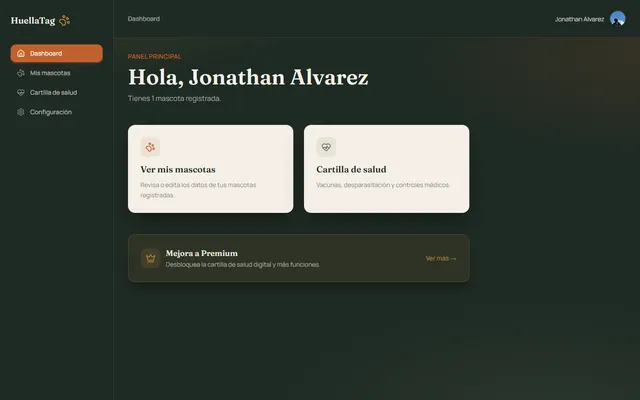The image size is (640, 400).
Task: Open Configuración from the sidebar
Action: tap(51, 112)
